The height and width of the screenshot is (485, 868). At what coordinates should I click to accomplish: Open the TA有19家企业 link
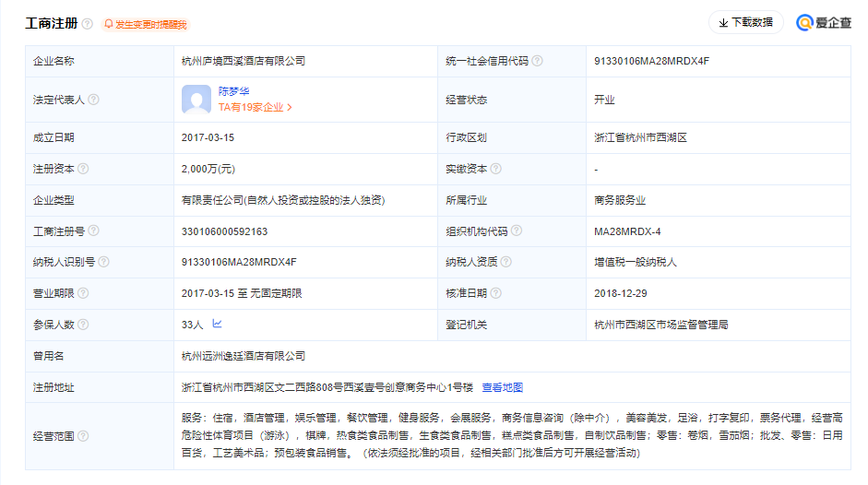point(255,107)
